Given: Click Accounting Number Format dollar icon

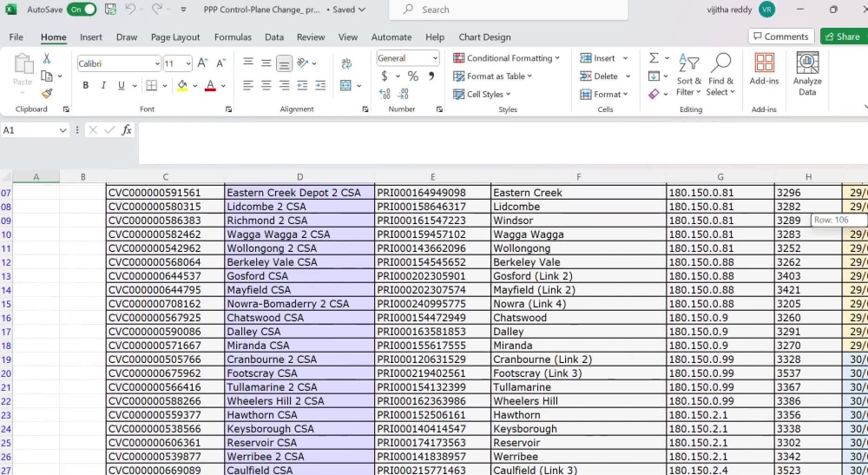Looking at the screenshot, I should pos(385,76).
